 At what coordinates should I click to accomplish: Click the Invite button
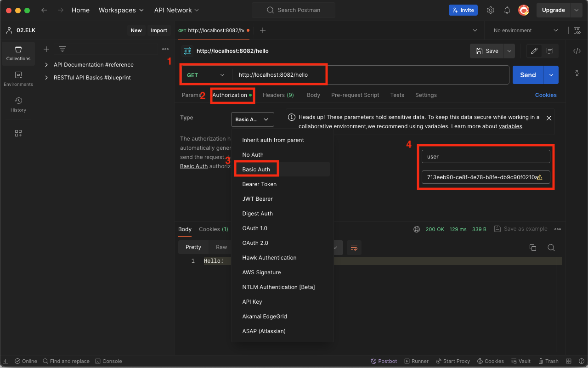463,10
